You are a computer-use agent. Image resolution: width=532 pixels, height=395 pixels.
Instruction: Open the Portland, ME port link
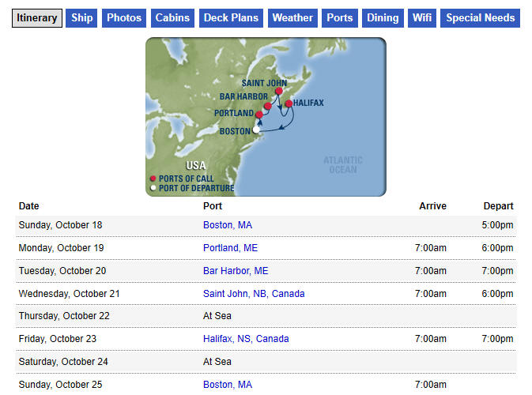[x=230, y=248]
